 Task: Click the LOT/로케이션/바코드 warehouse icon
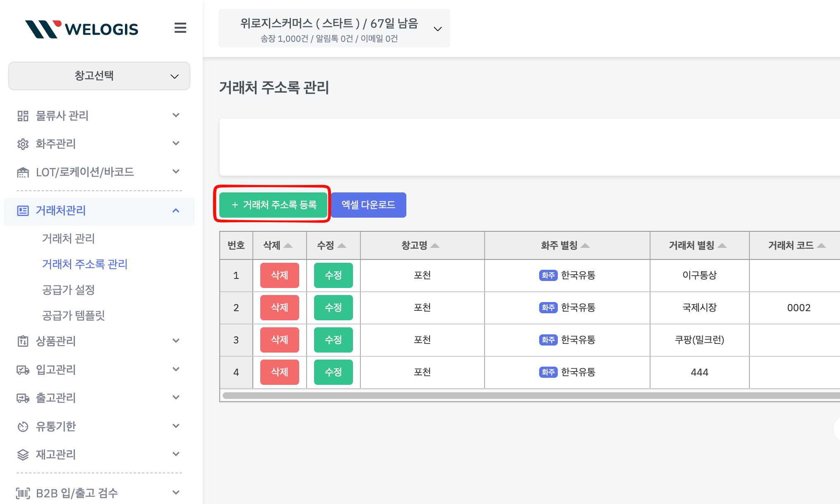[23, 172]
